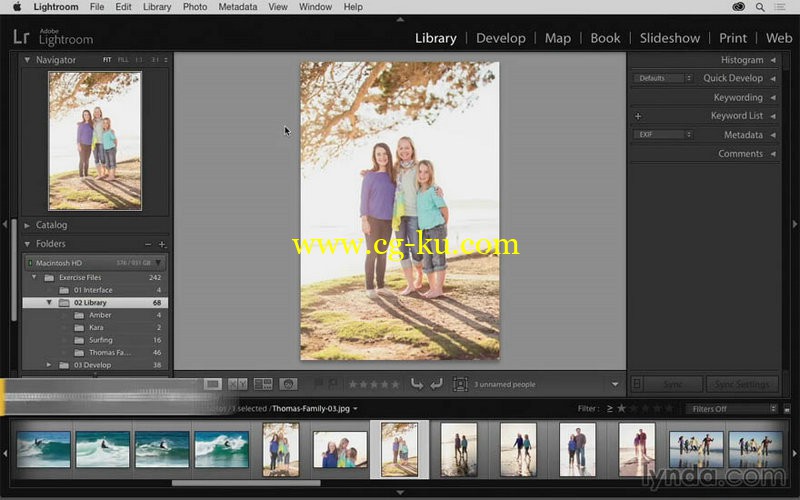
Task: Switch to Loupe view in toolbar
Action: [213, 384]
